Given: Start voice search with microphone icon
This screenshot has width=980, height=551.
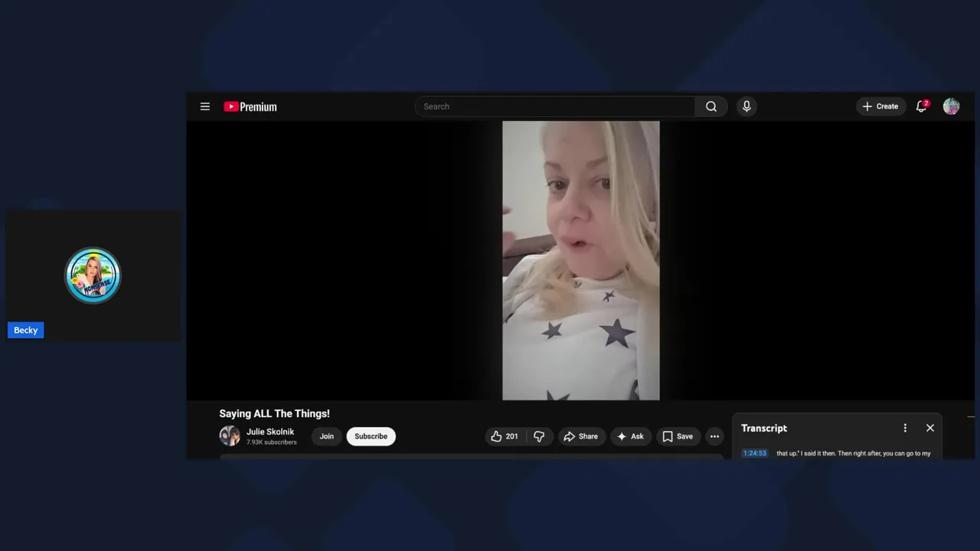Looking at the screenshot, I should tap(746, 106).
